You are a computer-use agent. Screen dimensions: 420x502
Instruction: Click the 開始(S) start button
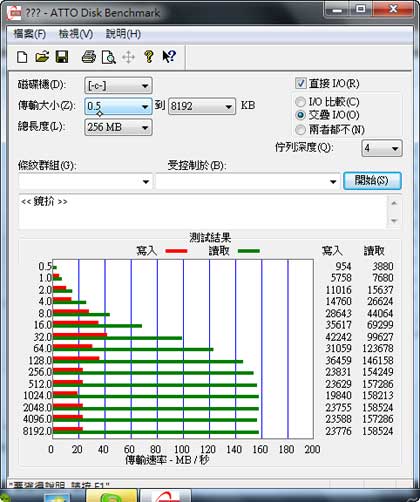(372, 181)
